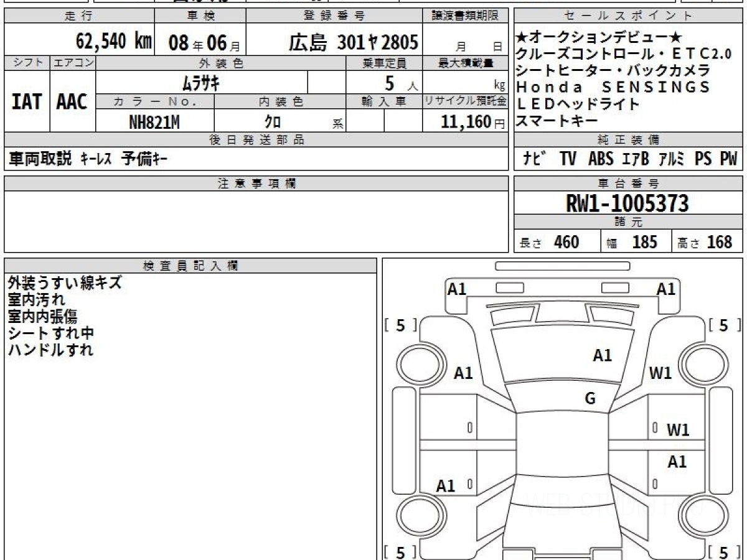747x560 pixels.
Task: Select the "車検" header cell
Action: tap(200, 16)
